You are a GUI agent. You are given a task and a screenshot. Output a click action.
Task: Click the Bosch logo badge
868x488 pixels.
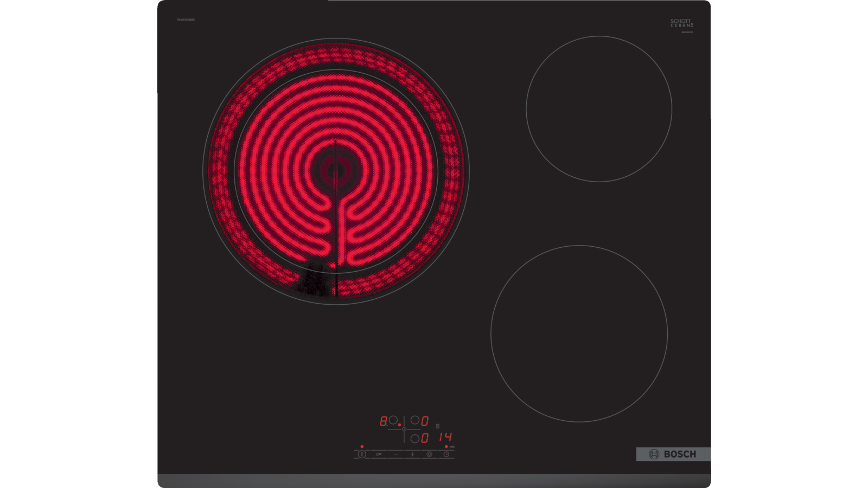(x=673, y=454)
